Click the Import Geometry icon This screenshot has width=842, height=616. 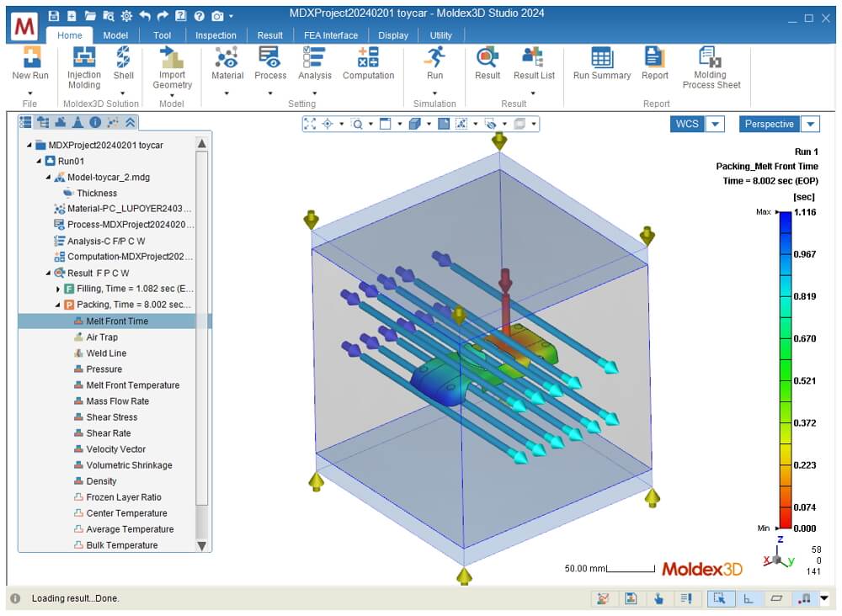(172, 58)
